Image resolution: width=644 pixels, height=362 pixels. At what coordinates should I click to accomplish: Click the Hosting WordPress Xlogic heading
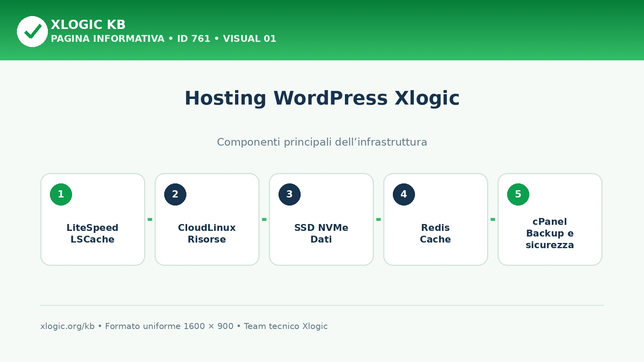tap(322, 98)
